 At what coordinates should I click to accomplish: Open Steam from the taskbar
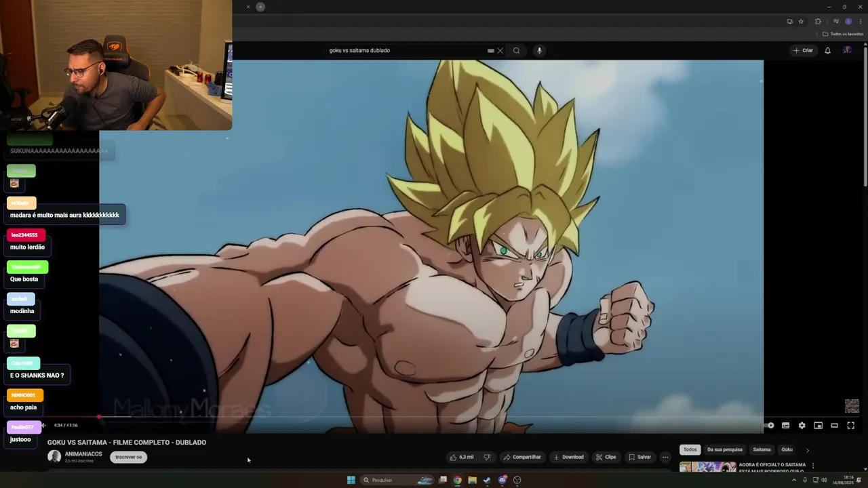[x=487, y=480]
